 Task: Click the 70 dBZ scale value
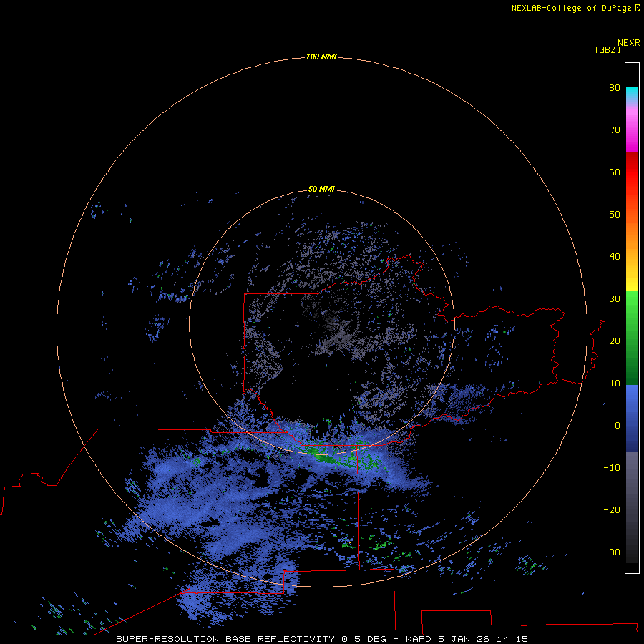(615, 130)
